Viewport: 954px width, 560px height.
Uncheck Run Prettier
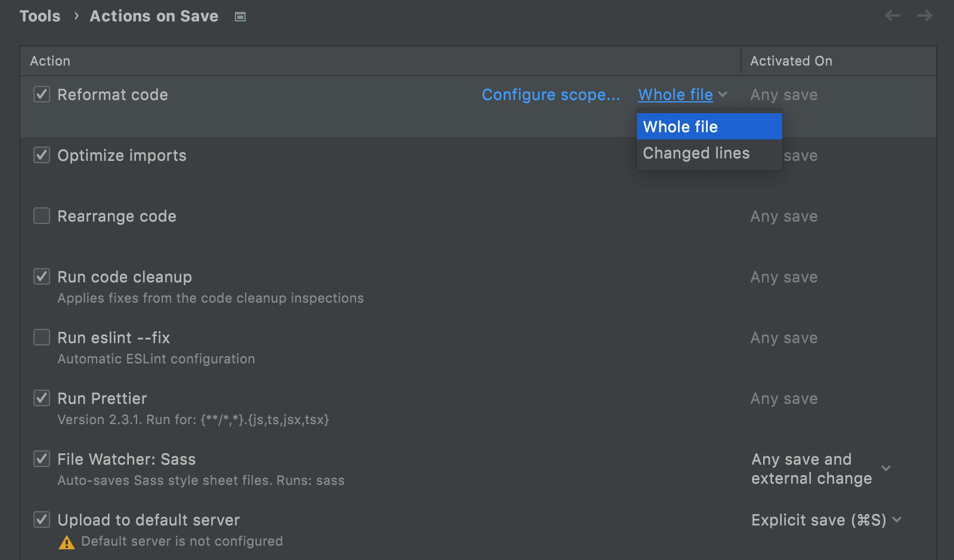pyautogui.click(x=41, y=398)
